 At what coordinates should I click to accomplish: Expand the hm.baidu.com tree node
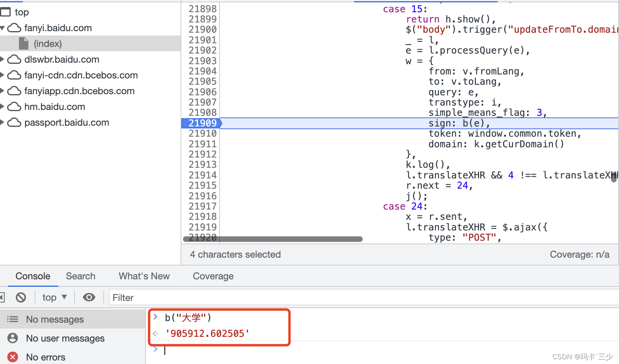tap(2, 107)
